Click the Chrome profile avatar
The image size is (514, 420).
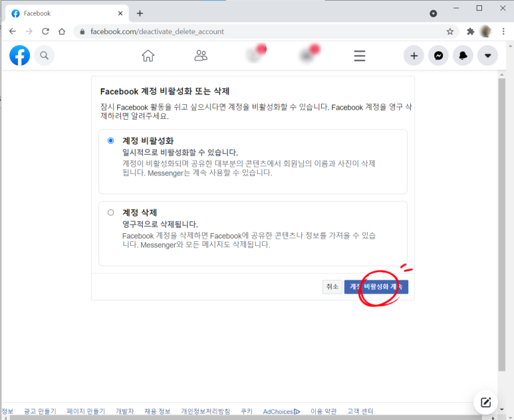coord(485,31)
